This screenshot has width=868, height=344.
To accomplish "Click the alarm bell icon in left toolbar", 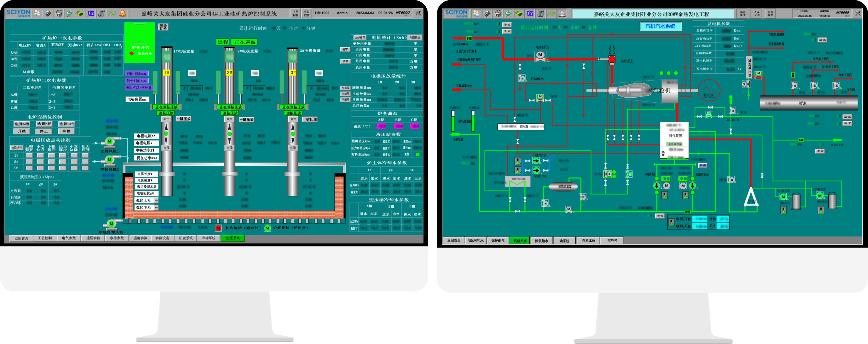I will (x=123, y=13).
